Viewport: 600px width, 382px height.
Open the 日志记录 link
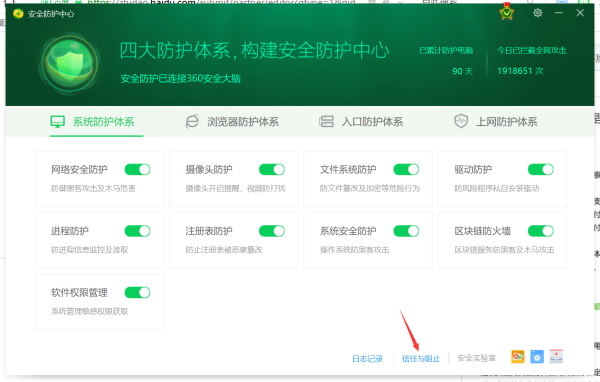pyautogui.click(x=367, y=359)
